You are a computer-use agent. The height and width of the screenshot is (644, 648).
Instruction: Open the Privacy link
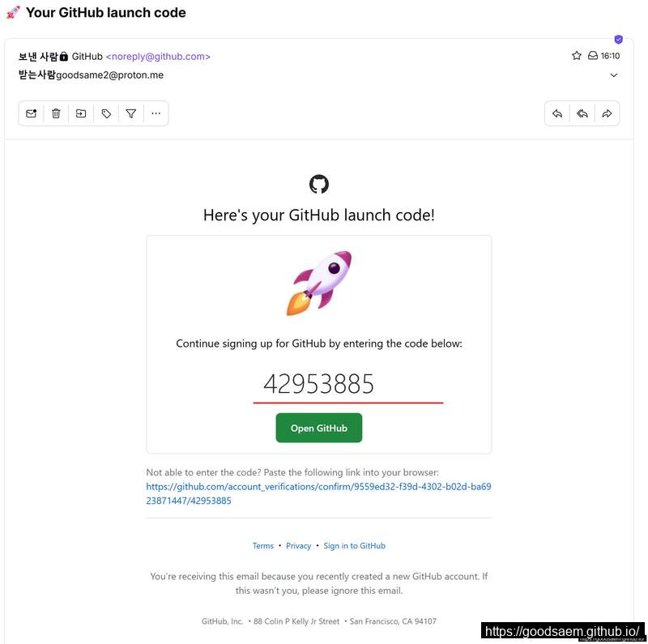[298, 546]
